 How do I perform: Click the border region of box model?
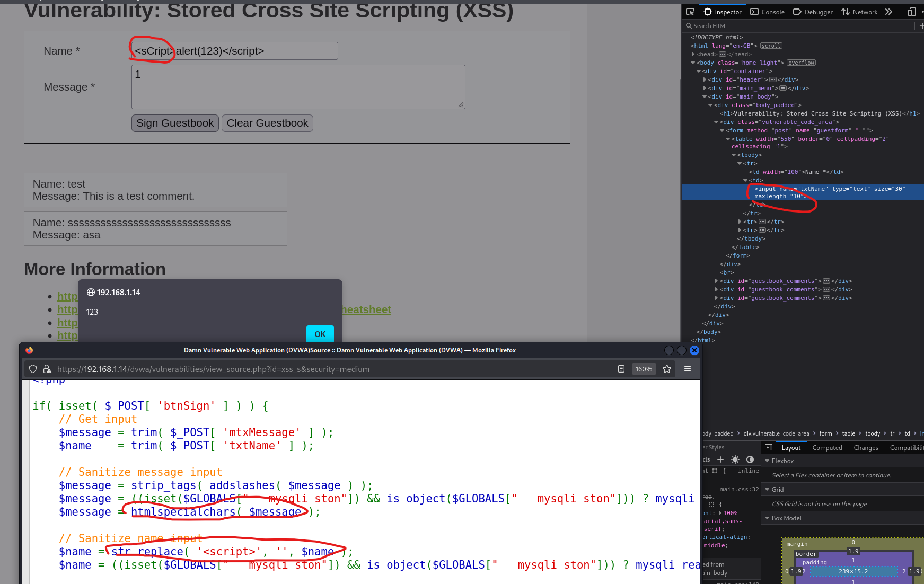[806, 554]
